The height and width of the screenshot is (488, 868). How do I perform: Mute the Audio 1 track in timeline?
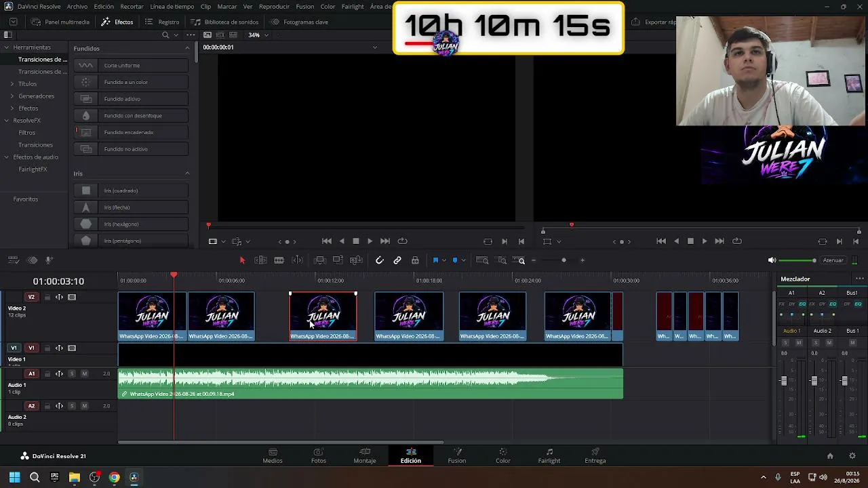pyautogui.click(x=84, y=373)
